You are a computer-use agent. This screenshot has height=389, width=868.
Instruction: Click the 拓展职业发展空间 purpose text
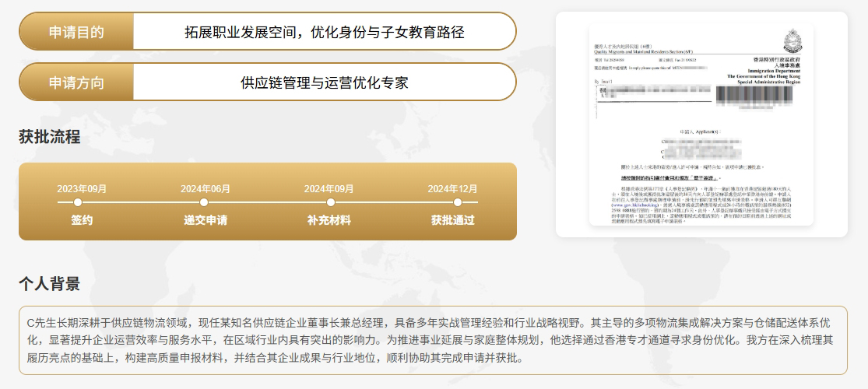pyautogui.click(x=324, y=32)
